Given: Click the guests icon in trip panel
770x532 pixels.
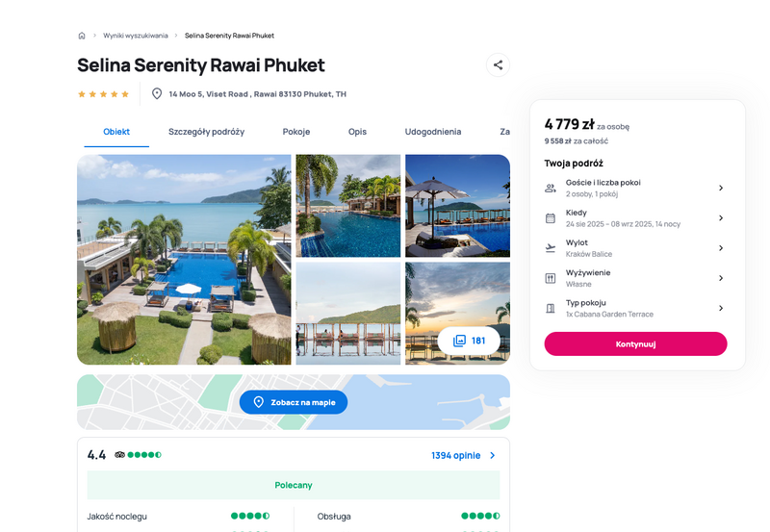Looking at the screenshot, I should tap(551, 188).
